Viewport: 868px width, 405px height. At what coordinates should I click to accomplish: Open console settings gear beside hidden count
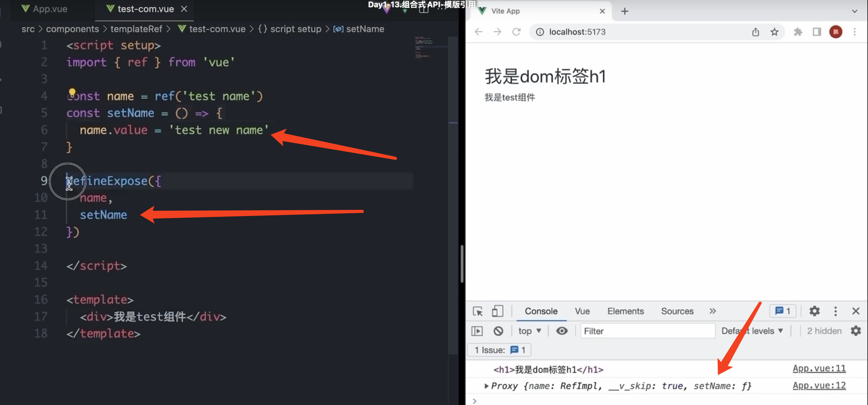pos(856,331)
